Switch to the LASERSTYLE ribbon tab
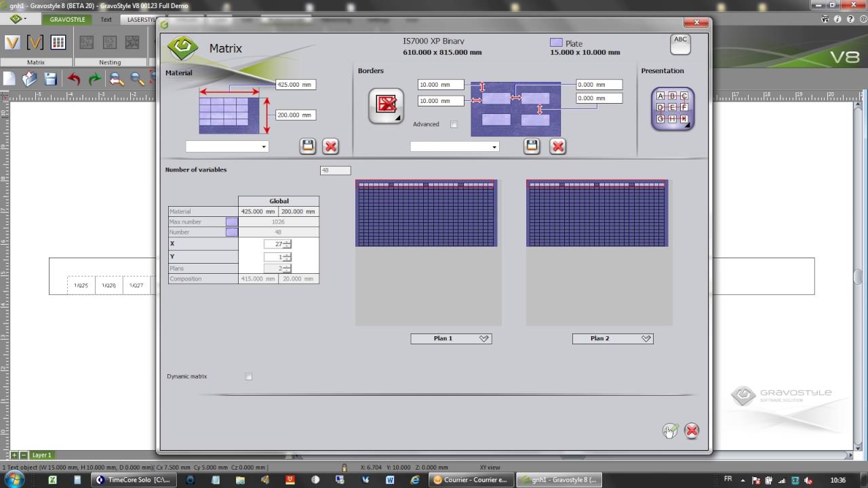 (142, 20)
